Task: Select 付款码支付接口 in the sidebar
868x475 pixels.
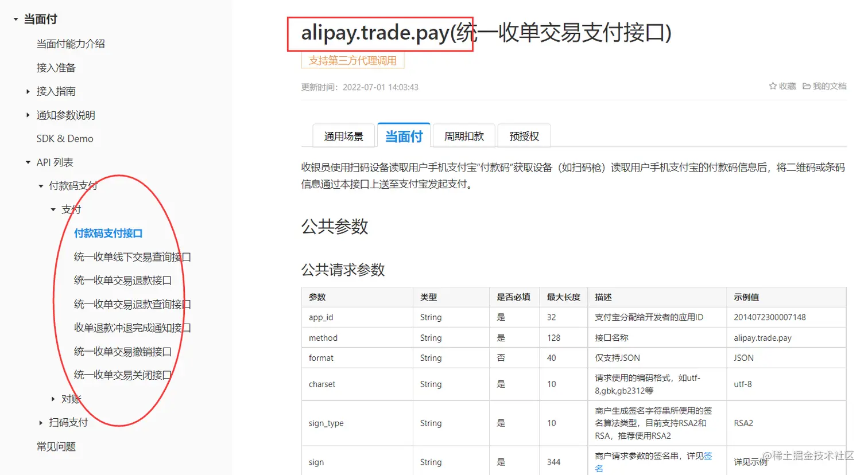Action: pos(108,233)
